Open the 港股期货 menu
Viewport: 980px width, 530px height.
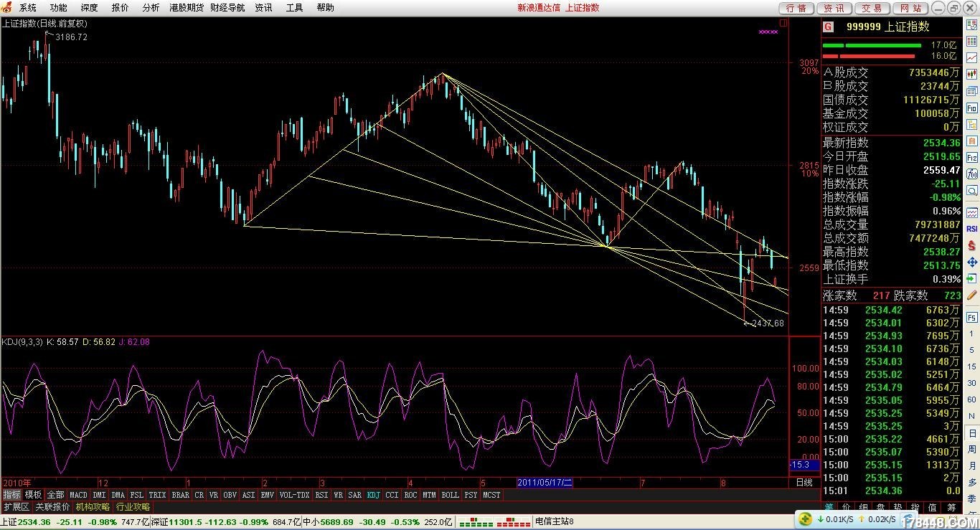coord(187,8)
